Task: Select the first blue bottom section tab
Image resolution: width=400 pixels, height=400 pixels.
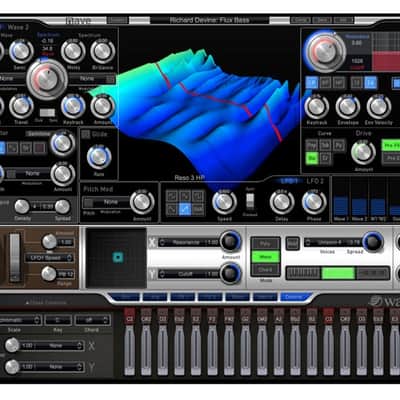Action: [126, 297]
